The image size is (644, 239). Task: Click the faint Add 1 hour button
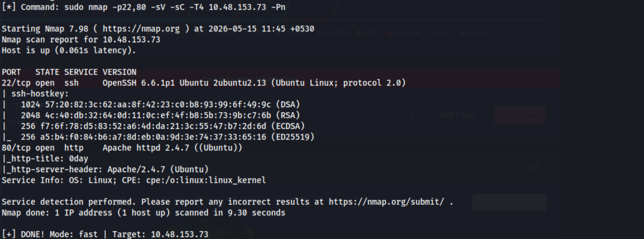(x=458, y=115)
